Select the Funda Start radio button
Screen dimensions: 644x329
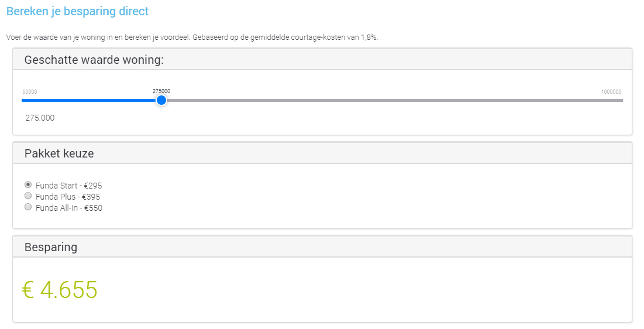pyautogui.click(x=28, y=184)
